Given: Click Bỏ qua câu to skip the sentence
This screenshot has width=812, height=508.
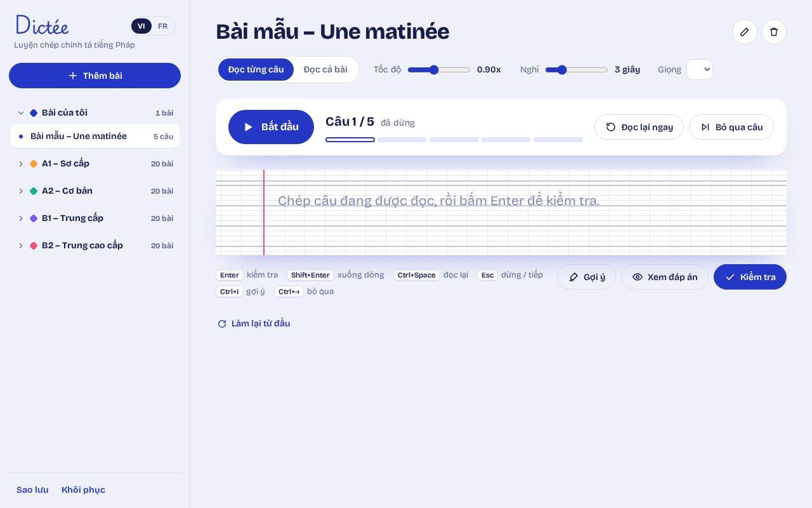Looking at the screenshot, I should click(x=731, y=127).
